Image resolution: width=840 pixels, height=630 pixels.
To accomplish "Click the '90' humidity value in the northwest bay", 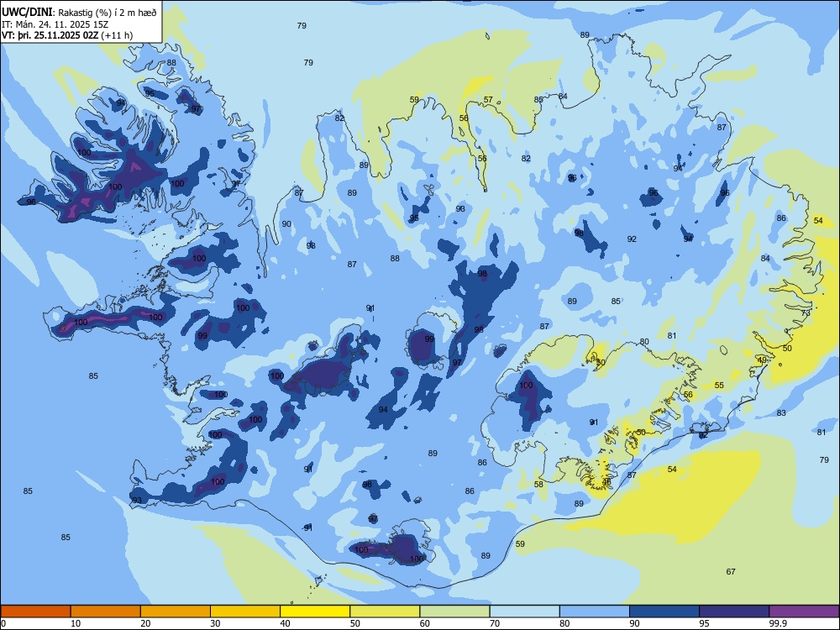I will (286, 224).
